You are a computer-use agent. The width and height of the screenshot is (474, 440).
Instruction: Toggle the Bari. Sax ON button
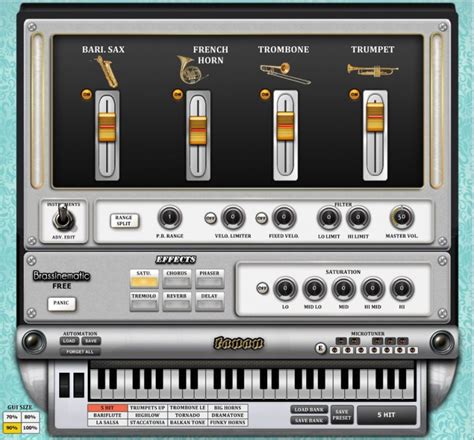point(87,95)
